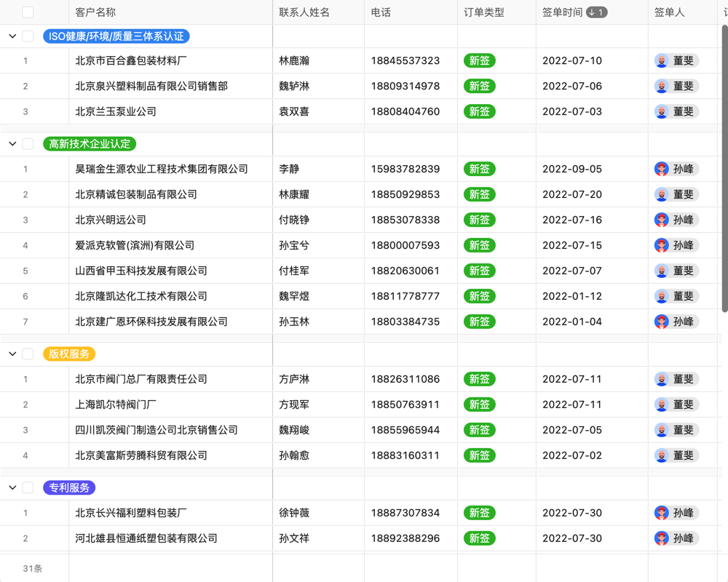This screenshot has width=728, height=582.
Task: Toggle the select-all checkbox in the header row
Action: point(28,12)
